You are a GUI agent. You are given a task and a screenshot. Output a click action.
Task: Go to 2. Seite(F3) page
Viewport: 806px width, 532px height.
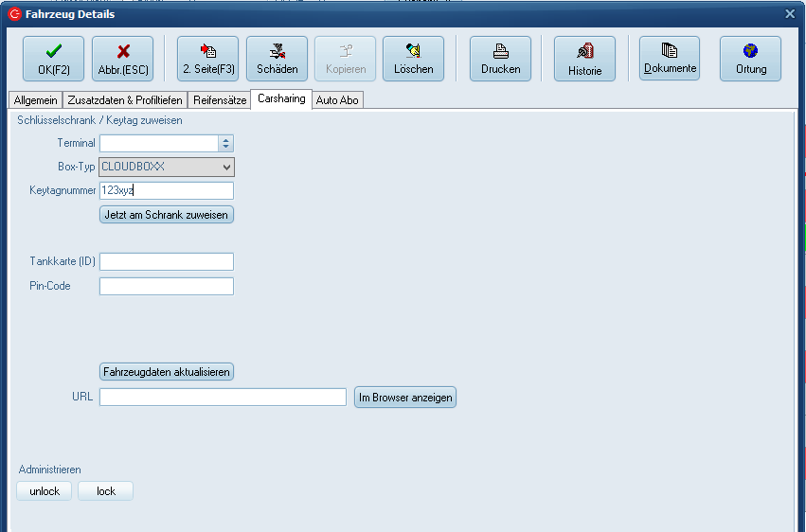(207, 59)
